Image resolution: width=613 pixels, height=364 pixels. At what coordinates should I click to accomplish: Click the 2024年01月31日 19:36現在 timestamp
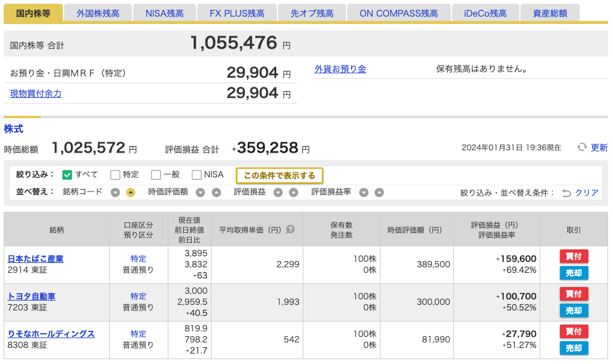tap(511, 148)
